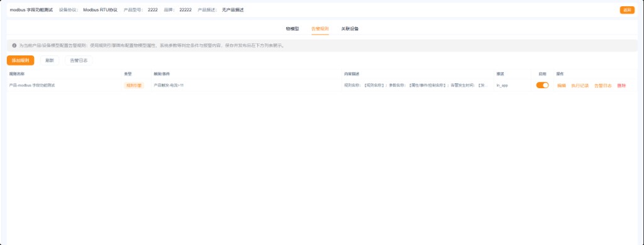Disable the 启用 switch for 产品-modbus rule
The width and height of the screenshot is (644, 245).
(542, 85)
